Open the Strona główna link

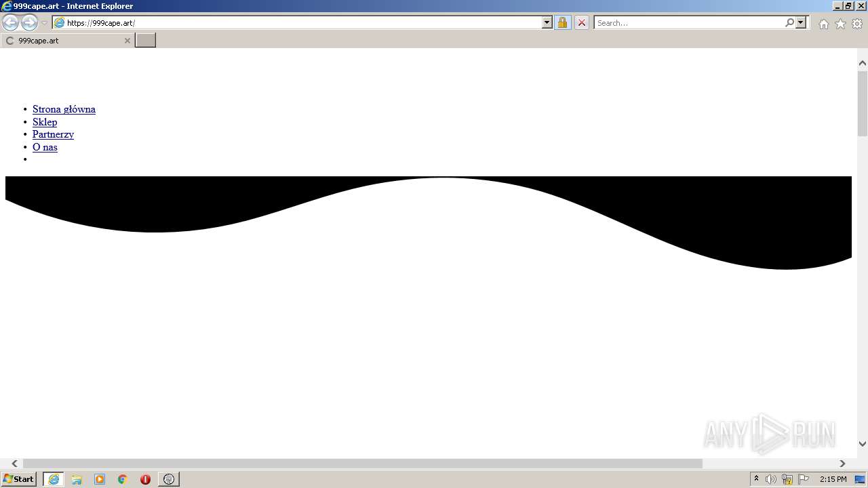coord(64,109)
